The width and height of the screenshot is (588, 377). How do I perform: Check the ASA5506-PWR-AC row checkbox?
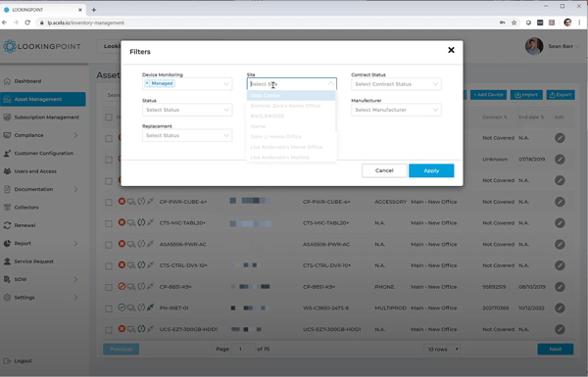(x=109, y=245)
